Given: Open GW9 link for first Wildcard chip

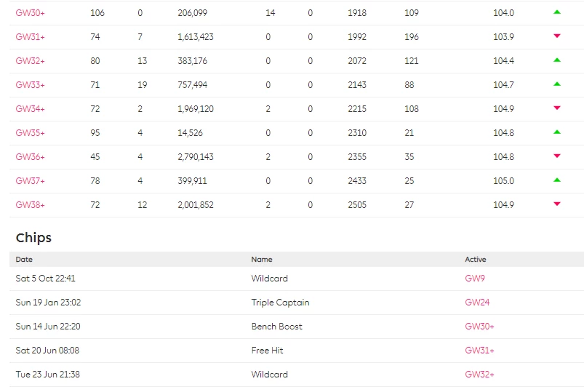Looking at the screenshot, I should click(x=475, y=279).
